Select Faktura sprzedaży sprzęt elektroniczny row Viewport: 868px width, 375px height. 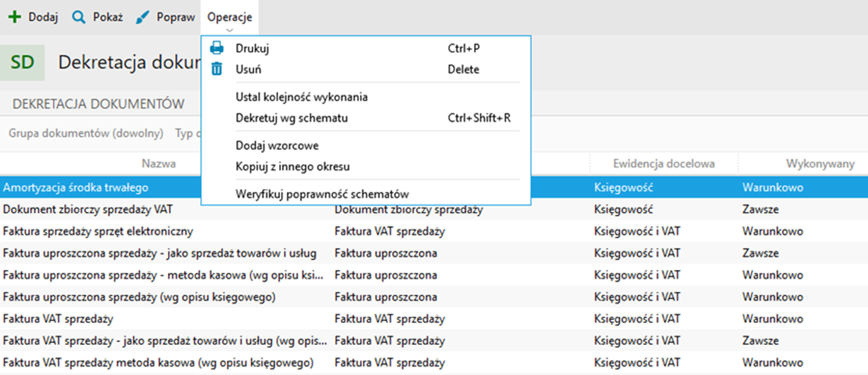[x=434, y=231]
